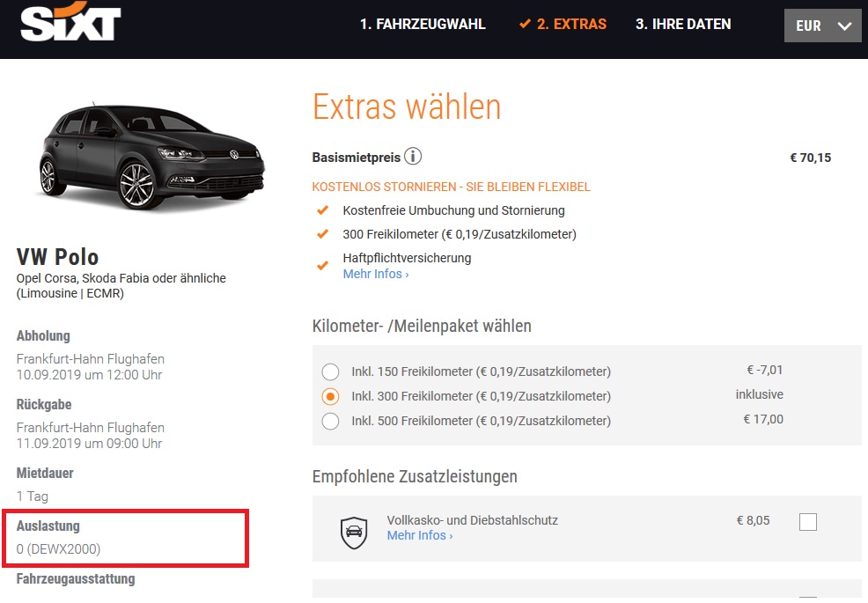
Task: Click the price € 17,00
Action: [x=763, y=419]
